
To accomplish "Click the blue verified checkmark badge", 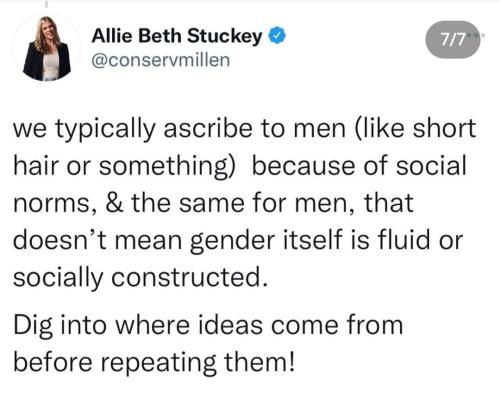I will (277, 36).
